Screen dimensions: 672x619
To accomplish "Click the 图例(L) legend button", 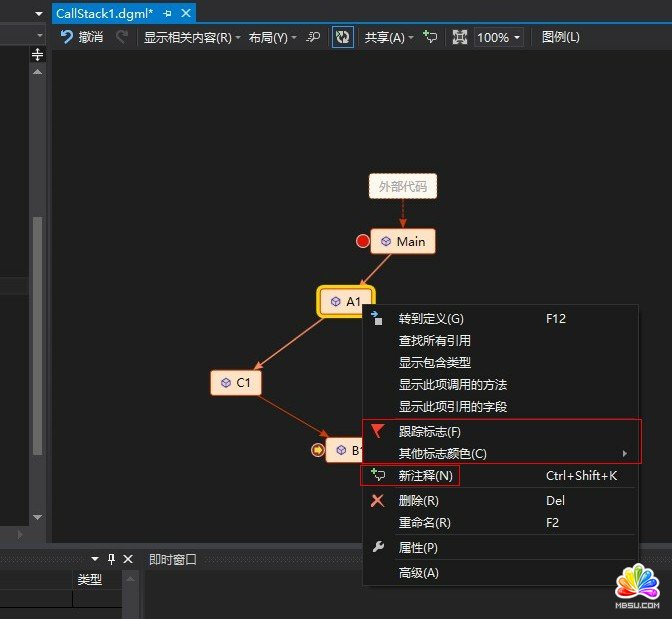I will [560, 37].
